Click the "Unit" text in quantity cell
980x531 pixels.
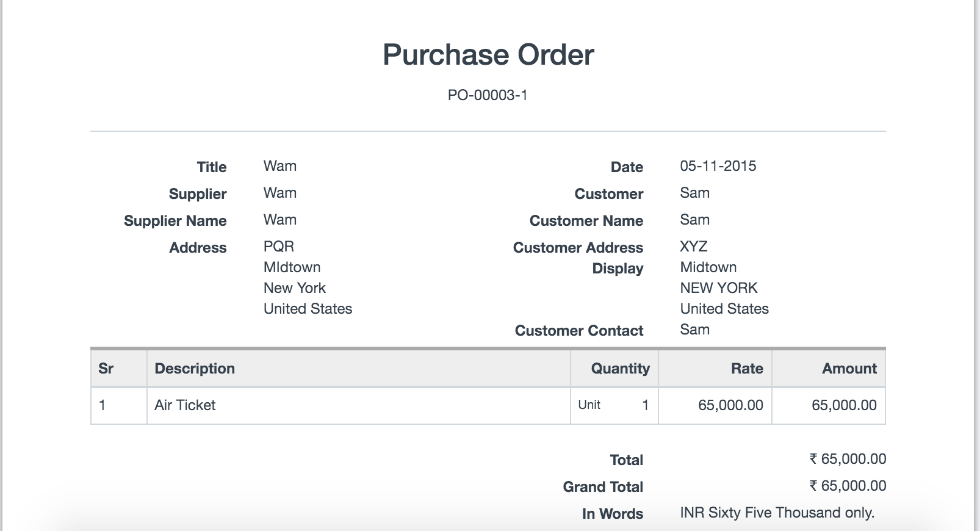(589, 405)
